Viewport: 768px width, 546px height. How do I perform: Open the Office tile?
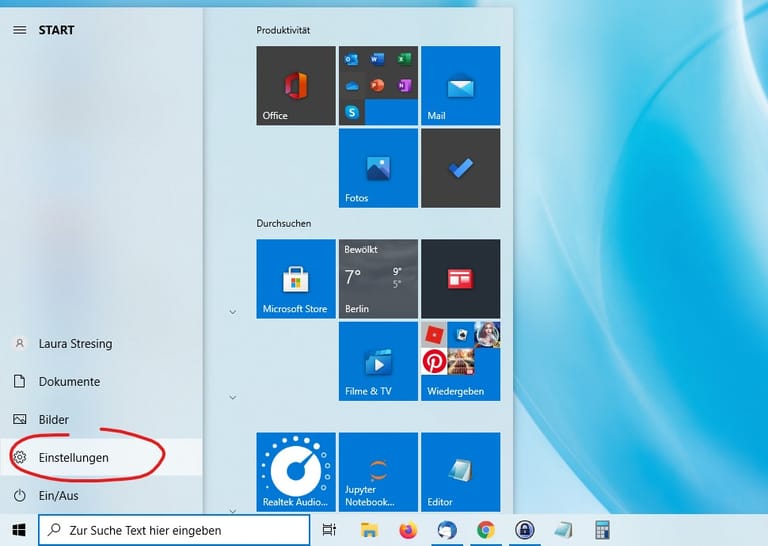pos(296,86)
